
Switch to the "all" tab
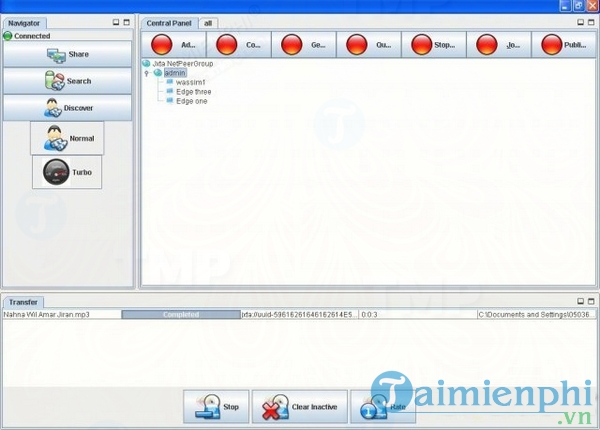pos(207,22)
